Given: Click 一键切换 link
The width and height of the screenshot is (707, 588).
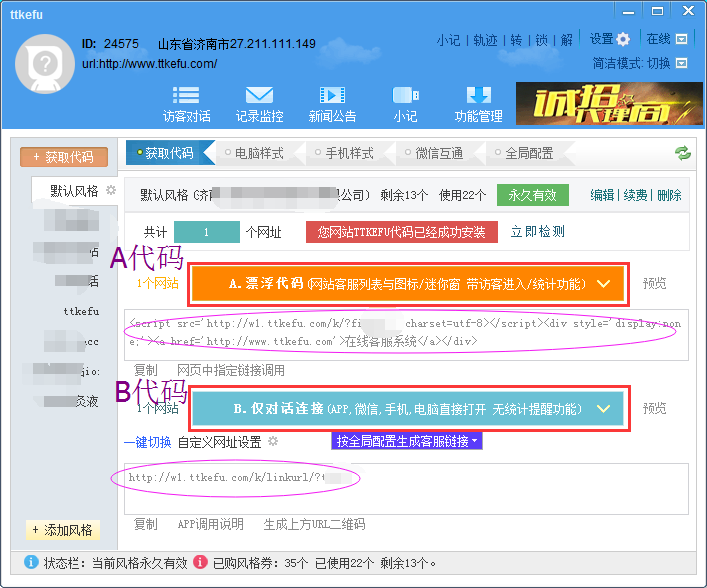Looking at the screenshot, I should 147,442.
